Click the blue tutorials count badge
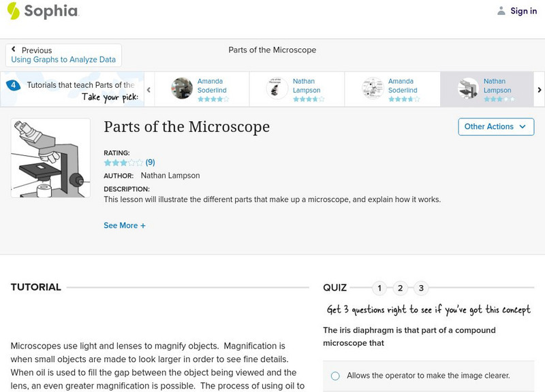 [x=13, y=86]
